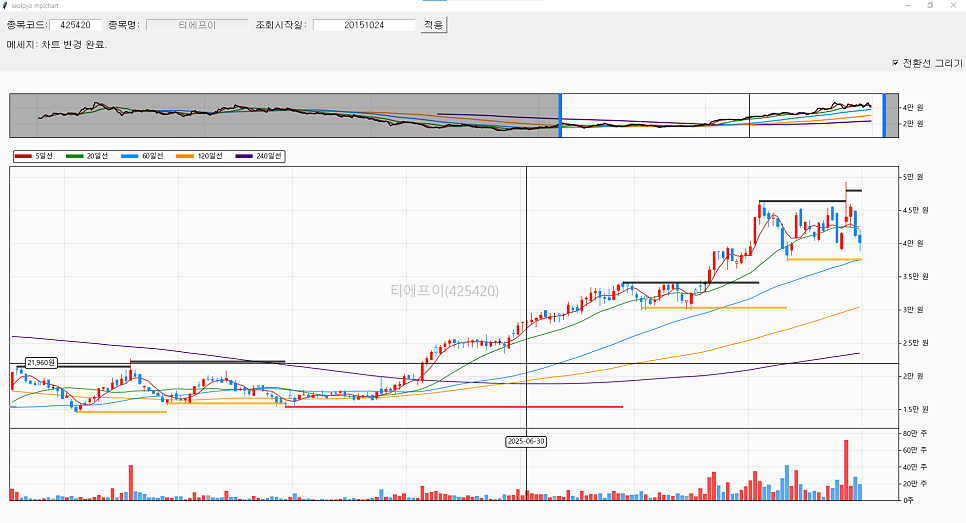Screen dimensions: 966x523
Task: Click the right blue handle of overview range
Action: pyautogui.click(x=884, y=115)
